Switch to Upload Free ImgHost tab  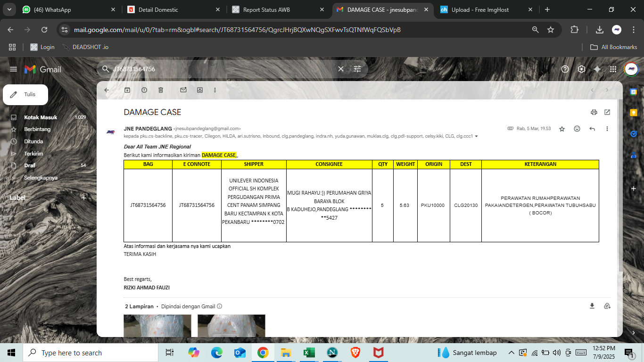click(487, 9)
